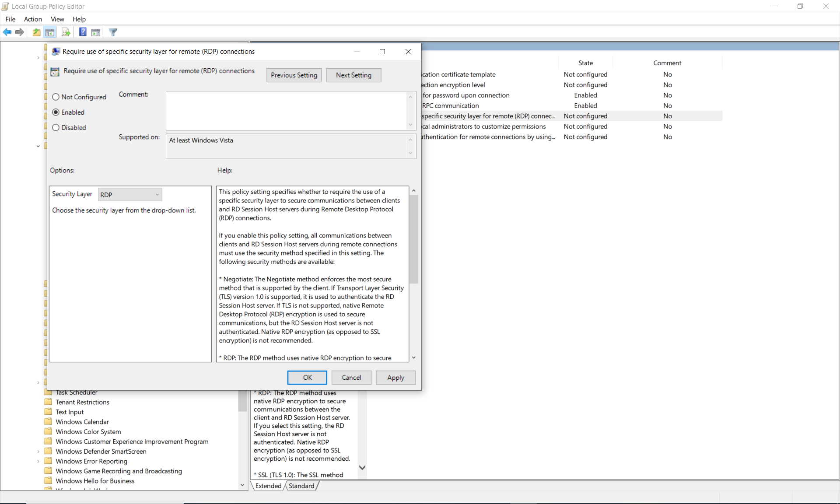Click the Forward arrow toolbar icon

(x=19, y=32)
